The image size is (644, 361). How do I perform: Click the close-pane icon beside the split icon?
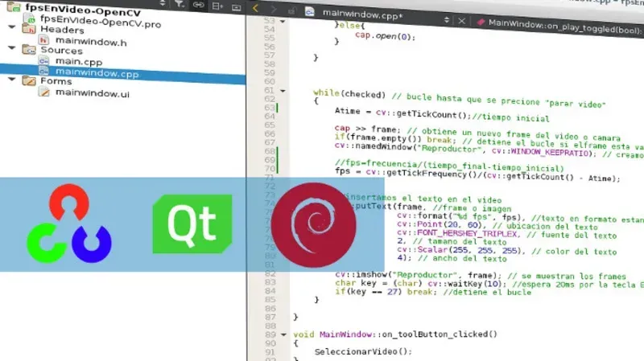pos(236,7)
